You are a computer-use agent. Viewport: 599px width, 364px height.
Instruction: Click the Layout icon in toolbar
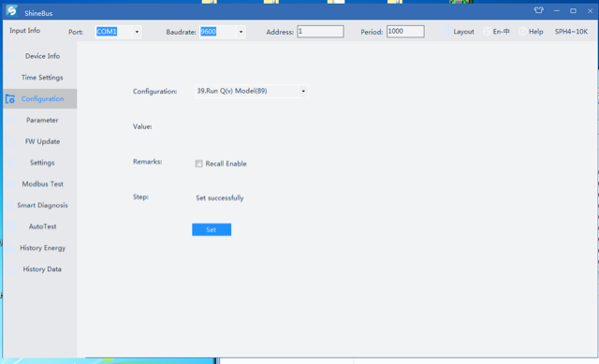[447, 32]
